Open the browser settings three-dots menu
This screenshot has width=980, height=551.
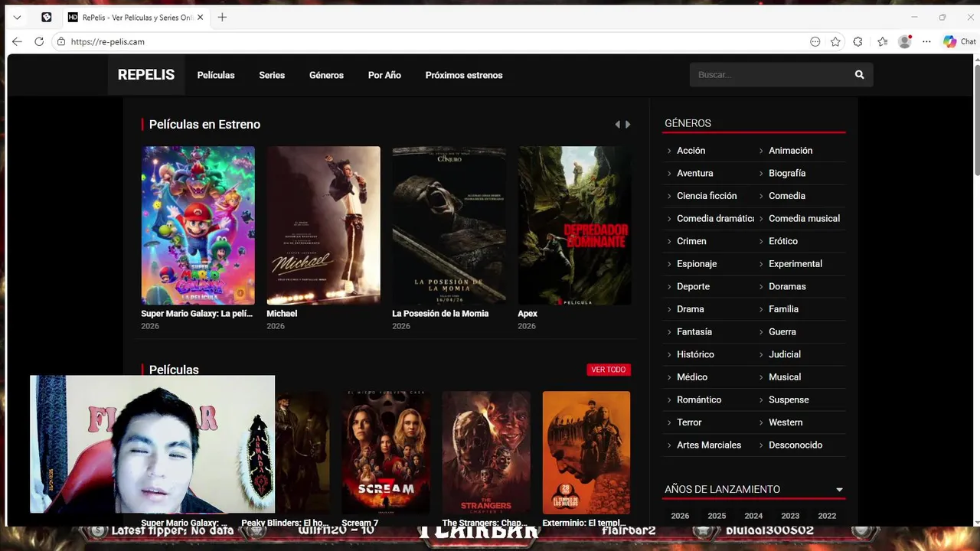926,42
